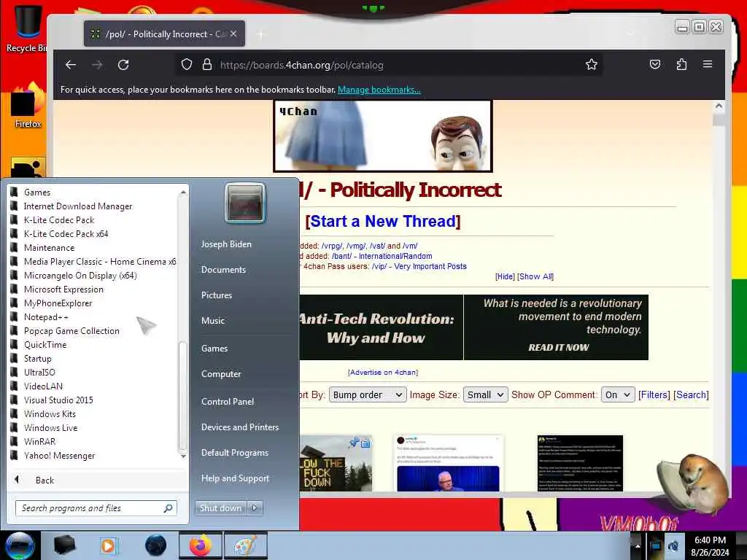Click Start a New Thread link
747x560 pixels.
[383, 222]
